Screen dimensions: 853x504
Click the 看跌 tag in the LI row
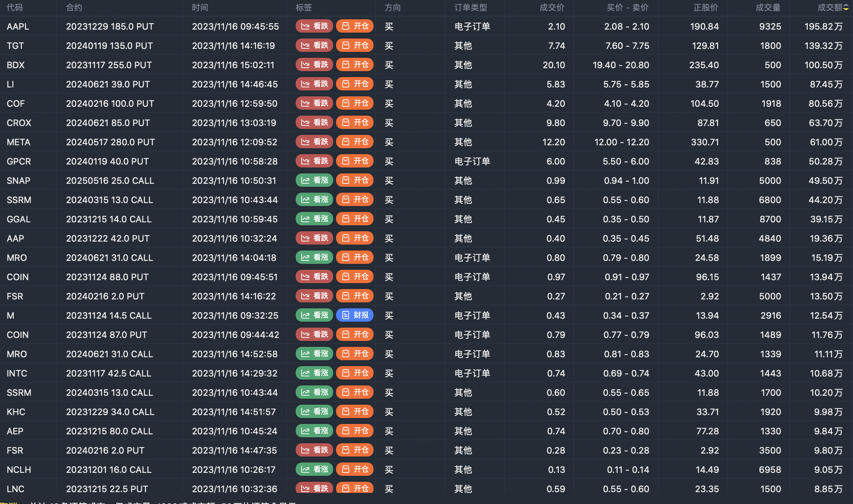(314, 84)
